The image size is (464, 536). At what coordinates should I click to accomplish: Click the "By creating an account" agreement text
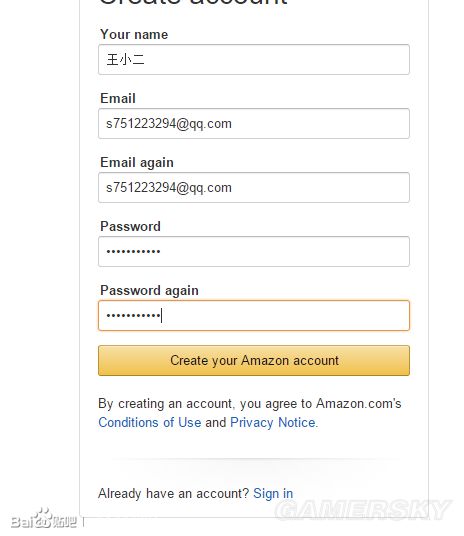click(x=250, y=404)
